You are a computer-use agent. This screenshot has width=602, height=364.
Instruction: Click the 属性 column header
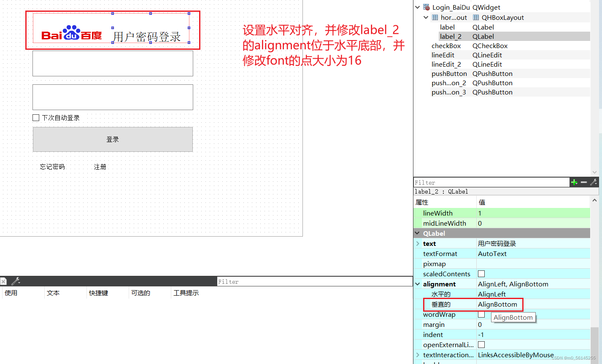coord(422,202)
